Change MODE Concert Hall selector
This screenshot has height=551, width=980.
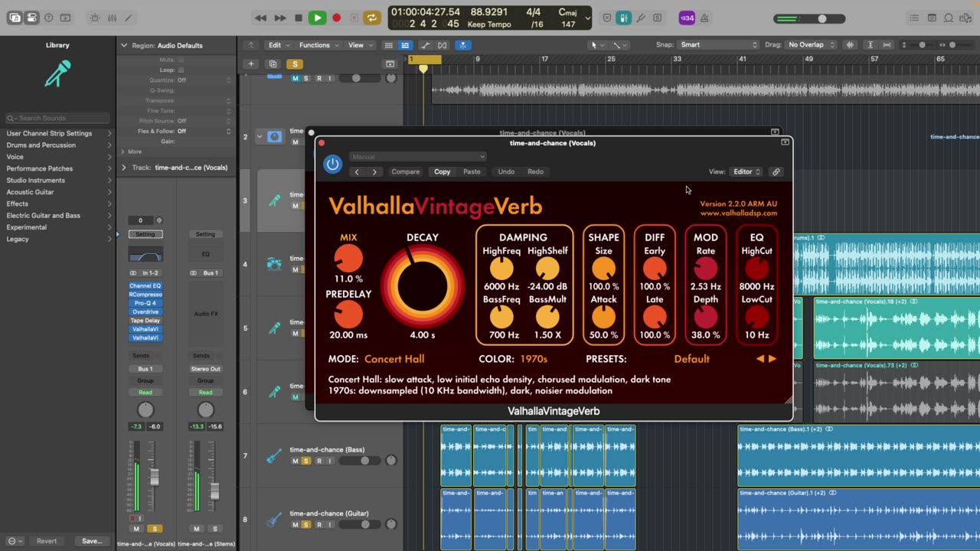pos(394,359)
